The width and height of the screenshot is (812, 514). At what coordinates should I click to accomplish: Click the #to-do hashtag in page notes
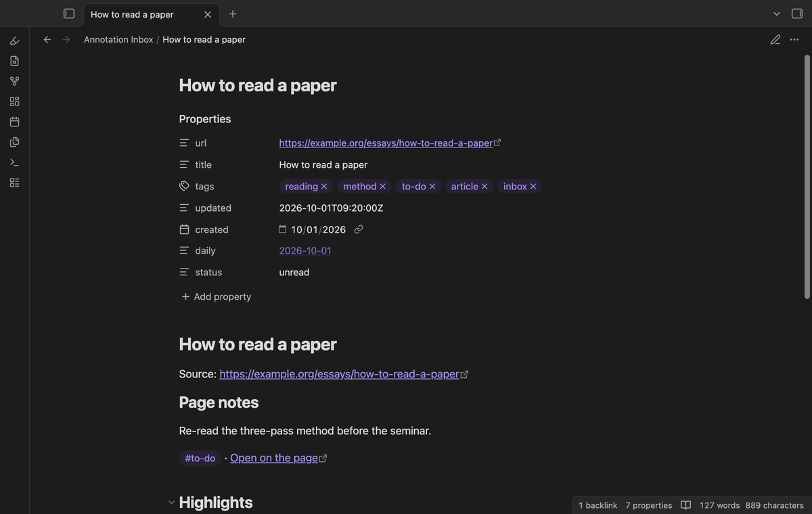coord(200,459)
